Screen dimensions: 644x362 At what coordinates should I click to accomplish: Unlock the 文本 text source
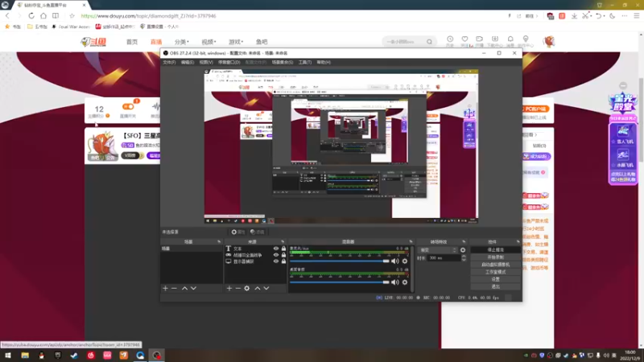(x=283, y=249)
